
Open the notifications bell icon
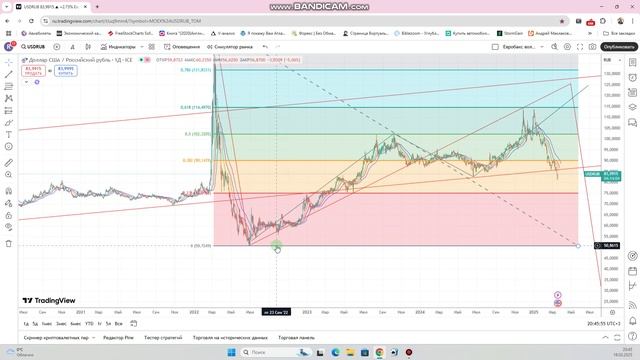[x=632, y=321]
